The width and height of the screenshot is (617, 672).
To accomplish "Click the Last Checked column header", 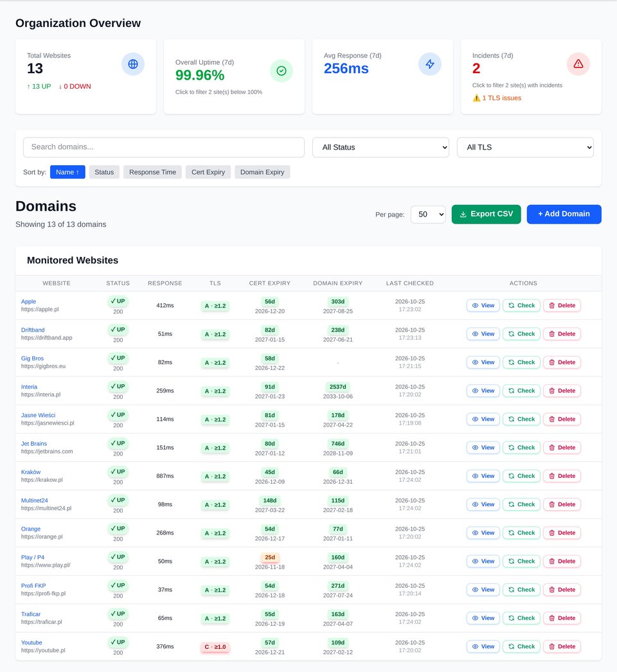I will pyautogui.click(x=410, y=283).
